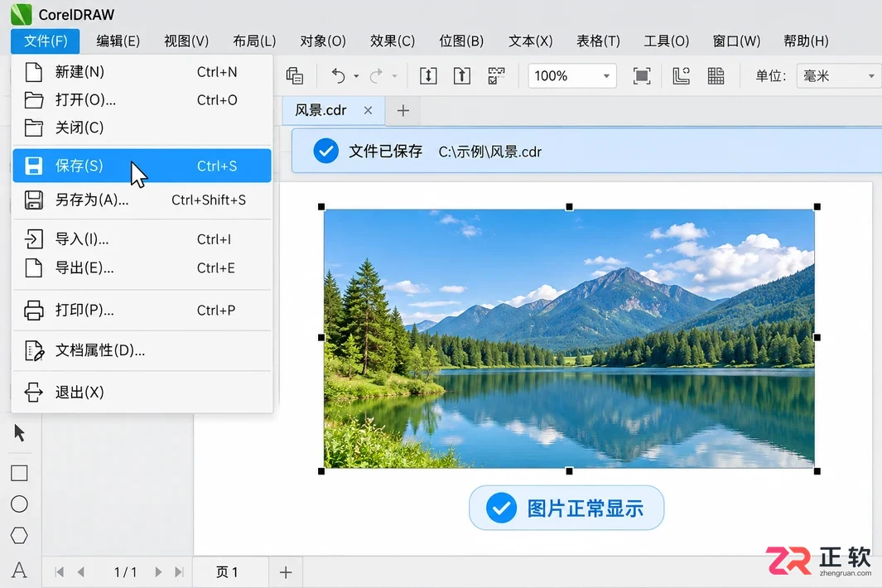Click the full-screen preview icon
This screenshot has width=882, height=588.
(642, 75)
